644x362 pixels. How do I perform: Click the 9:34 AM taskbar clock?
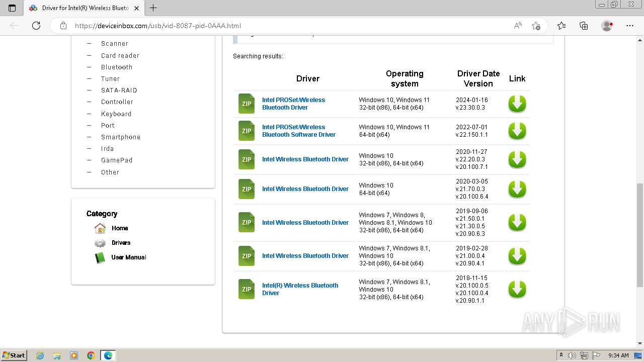[618, 355]
